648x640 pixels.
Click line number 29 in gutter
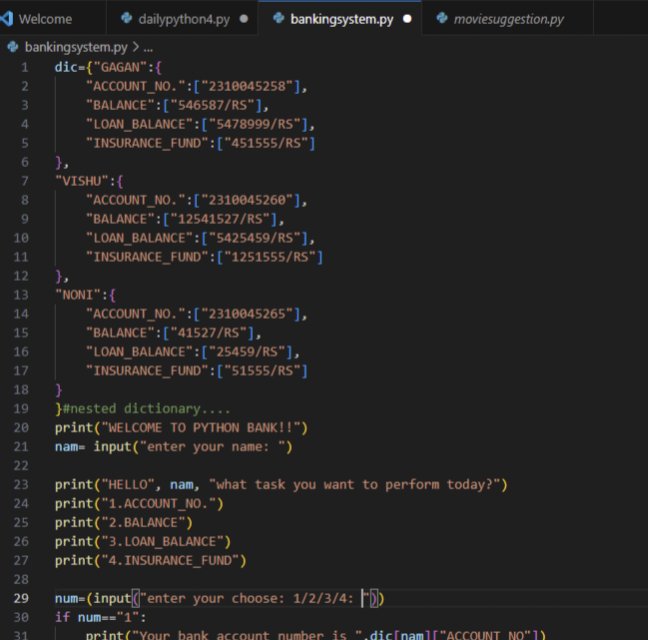pos(21,598)
